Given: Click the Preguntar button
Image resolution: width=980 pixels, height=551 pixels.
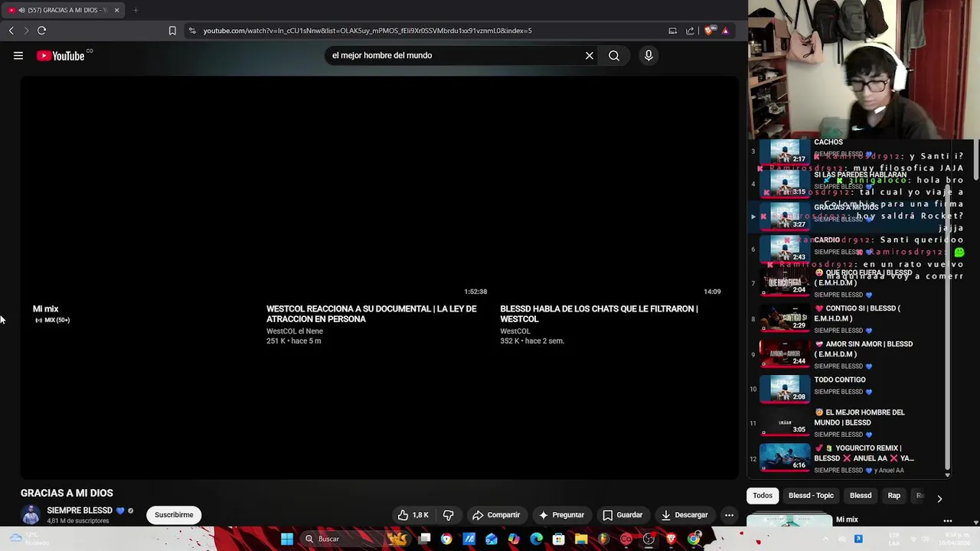Looking at the screenshot, I should [561, 515].
